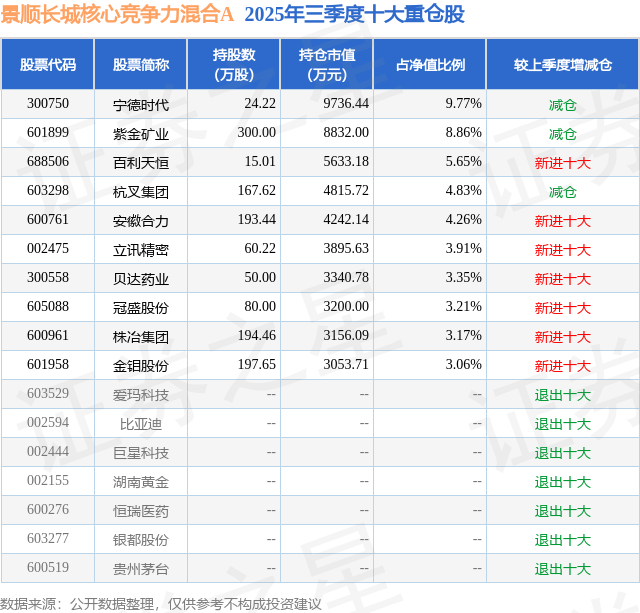The image size is (640, 613).
Task: Click stock code 300558
Action: (48, 278)
